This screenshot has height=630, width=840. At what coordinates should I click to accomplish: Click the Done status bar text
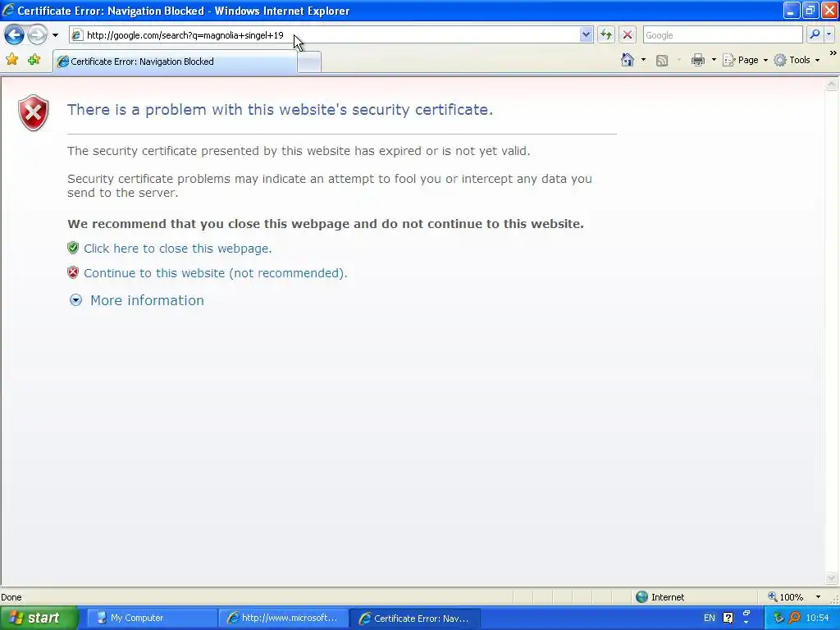[11, 597]
